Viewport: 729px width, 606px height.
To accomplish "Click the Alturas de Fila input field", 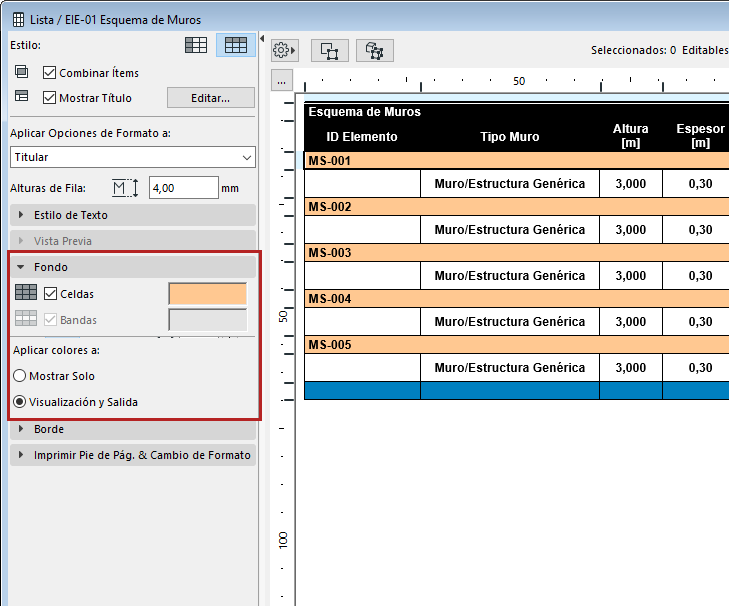I will point(184,188).
